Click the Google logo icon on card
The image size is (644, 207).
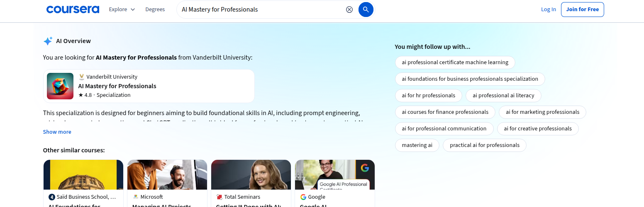(x=303, y=197)
